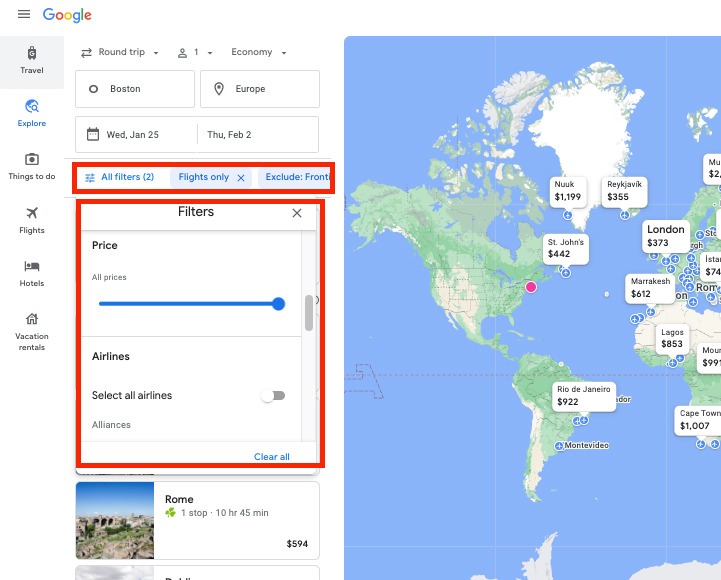This screenshot has width=721, height=580.
Task: Close the Filters panel
Action: [x=297, y=213]
